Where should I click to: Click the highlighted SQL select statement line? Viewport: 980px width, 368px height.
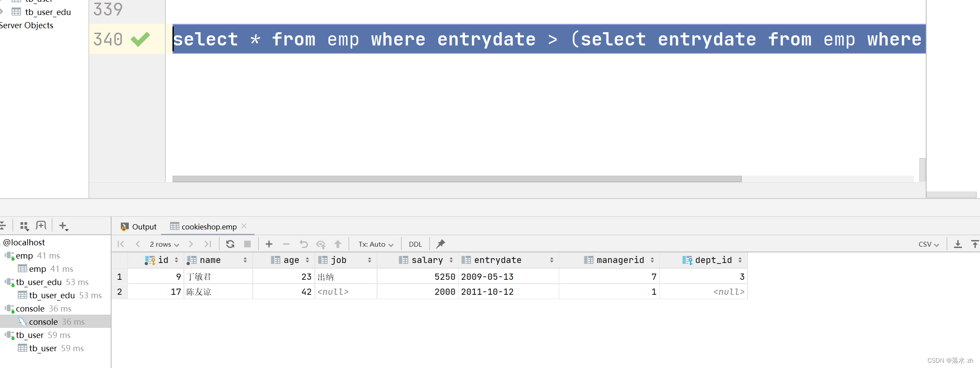pos(549,39)
